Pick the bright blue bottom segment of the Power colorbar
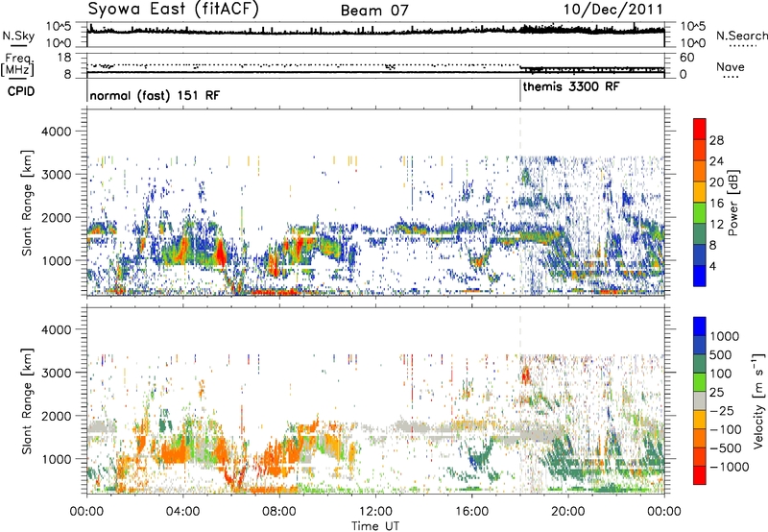The width and height of the screenshot is (768, 532). (x=700, y=276)
